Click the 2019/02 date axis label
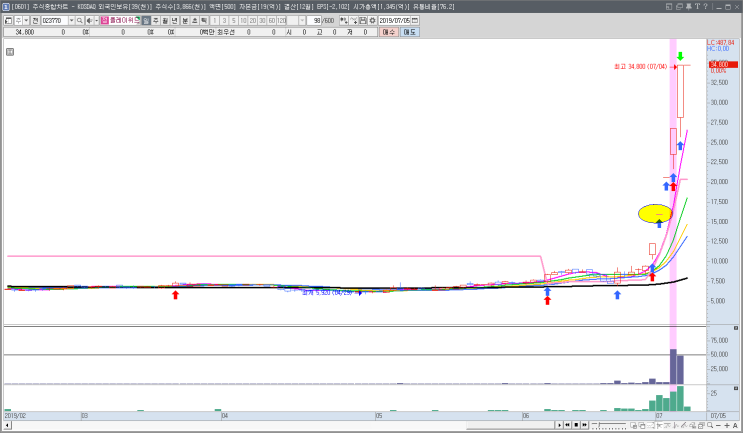Image resolution: width=743 pixels, height=433 pixels. click(x=15, y=415)
